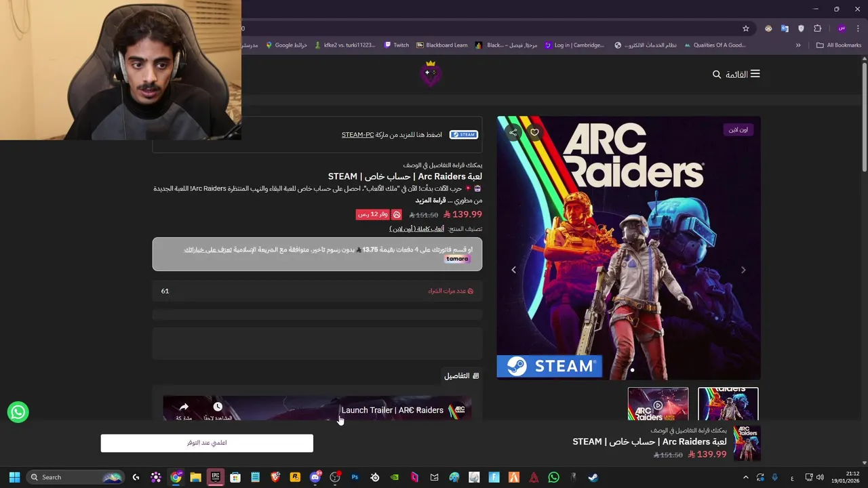The image size is (868, 488).
Task: Bookmark this page with star icon
Action: pyautogui.click(x=746, y=28)
